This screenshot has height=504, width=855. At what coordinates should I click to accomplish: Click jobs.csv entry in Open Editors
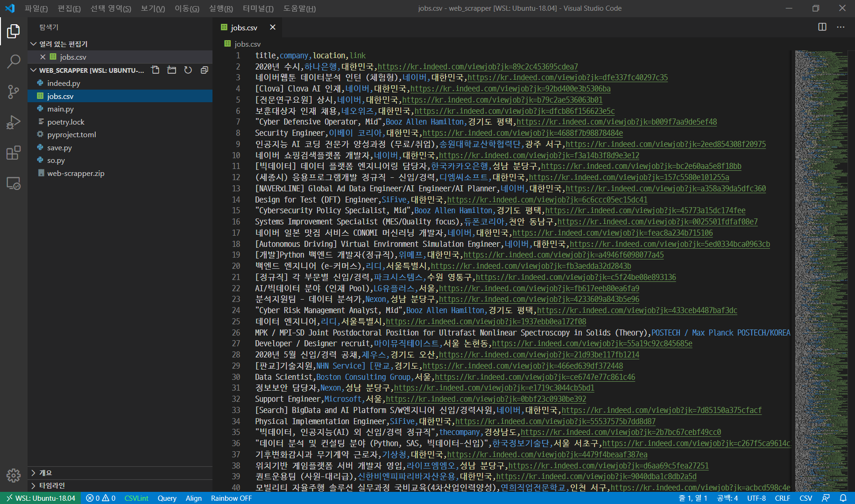tap(120, 57)
